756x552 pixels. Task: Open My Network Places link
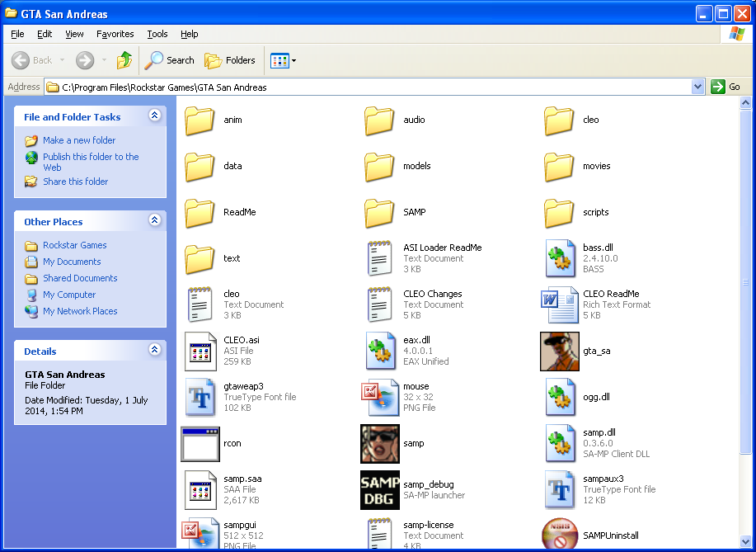(80, 311)
